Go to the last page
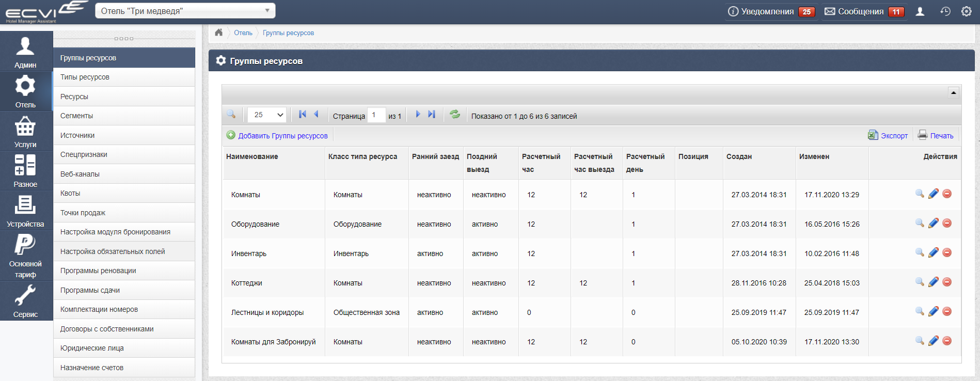 coord(432,114)
